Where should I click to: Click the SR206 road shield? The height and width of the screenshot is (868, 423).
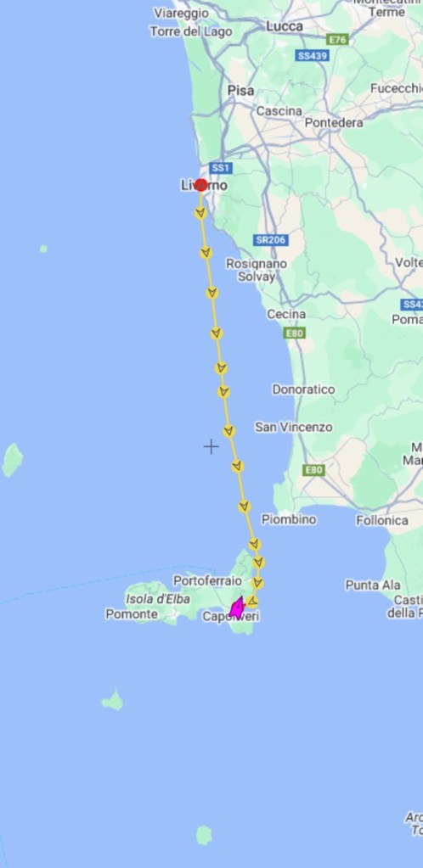pos(271,239)
